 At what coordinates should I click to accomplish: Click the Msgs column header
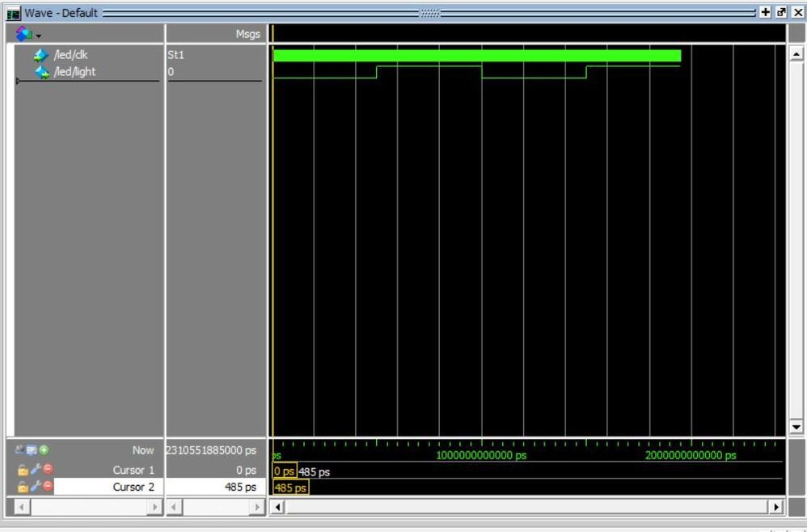248,35
